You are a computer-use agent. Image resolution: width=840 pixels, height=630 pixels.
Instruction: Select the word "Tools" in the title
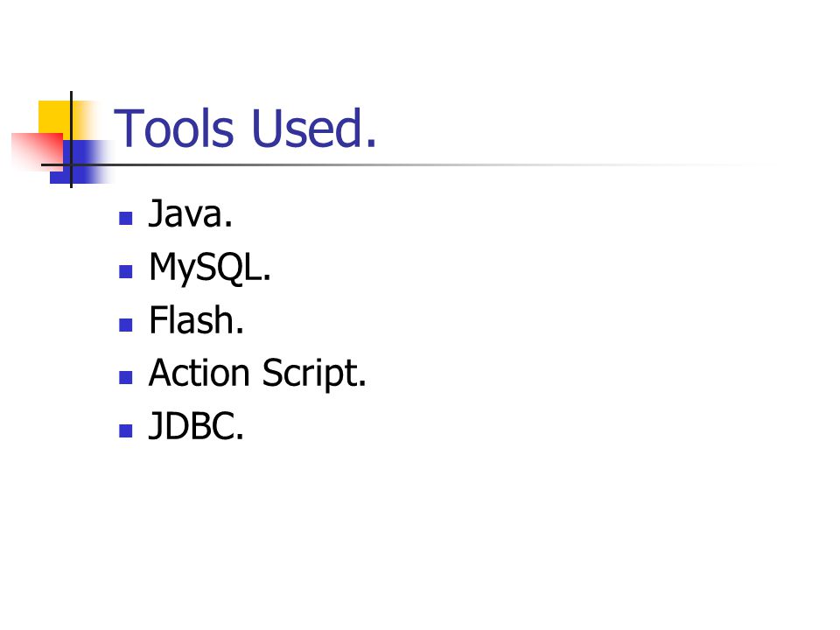point(174,129)
